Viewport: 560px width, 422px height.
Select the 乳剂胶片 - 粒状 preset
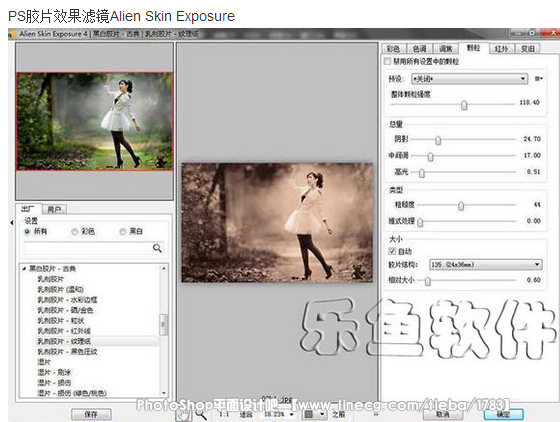tap(61, 320)
